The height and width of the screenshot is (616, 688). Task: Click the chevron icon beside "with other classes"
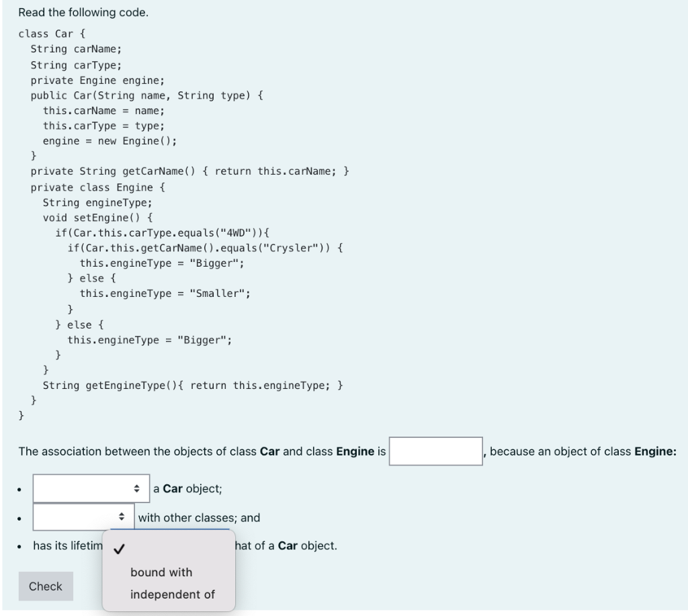[122, 518]
